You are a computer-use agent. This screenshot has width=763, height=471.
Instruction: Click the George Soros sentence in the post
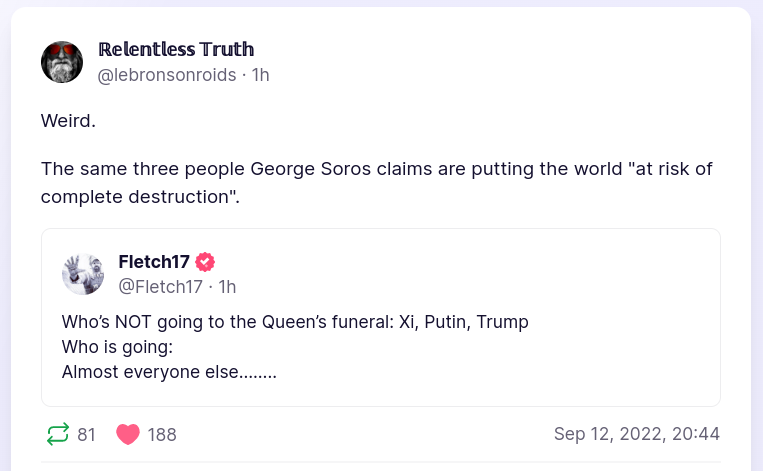376,168
